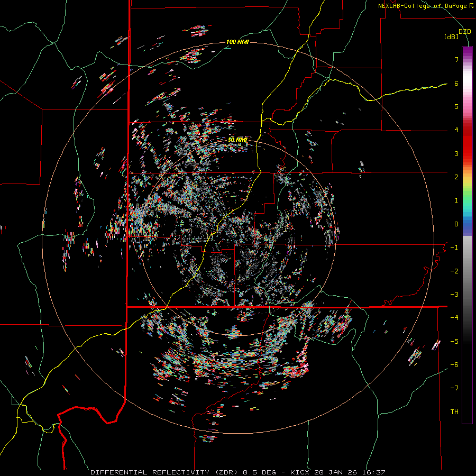
Task: Click the NEXLAB-College of DuPage watermark text
Action: tap(423, 6)
